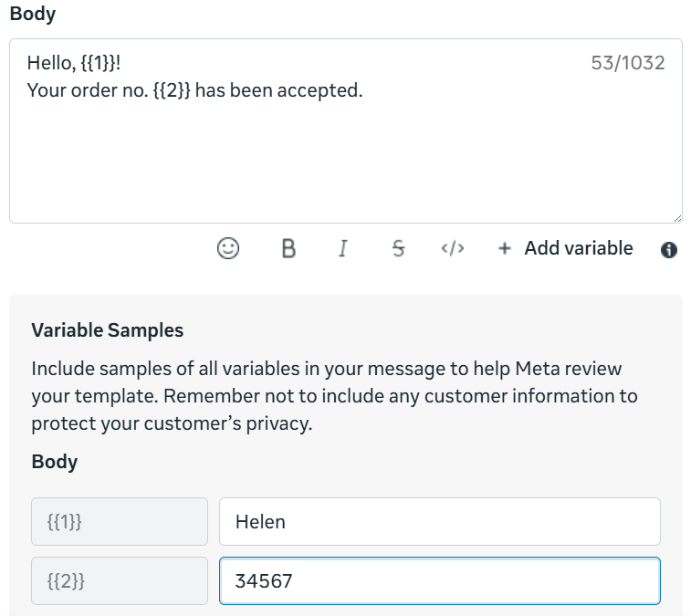
Task: Toggle bold formatting in the body
Action: [288, 248]
